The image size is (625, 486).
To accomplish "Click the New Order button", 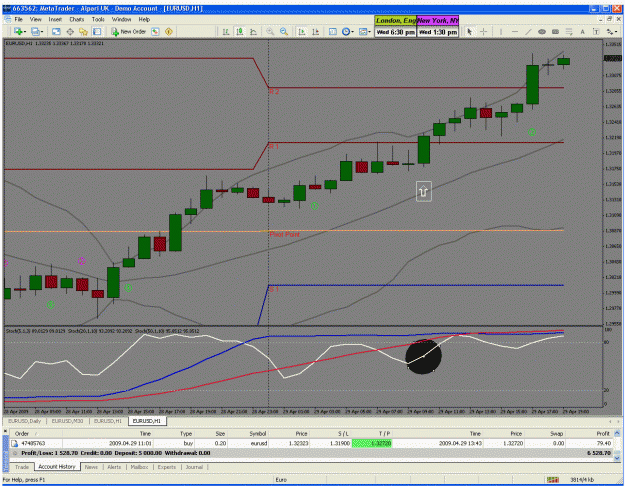I will click(x=128, y=31).
